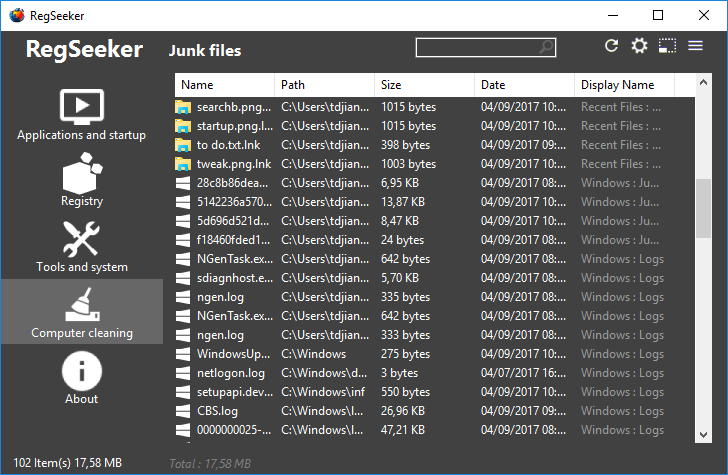Click the 8,47 KB size cell
728x475 pixels.
400,221
